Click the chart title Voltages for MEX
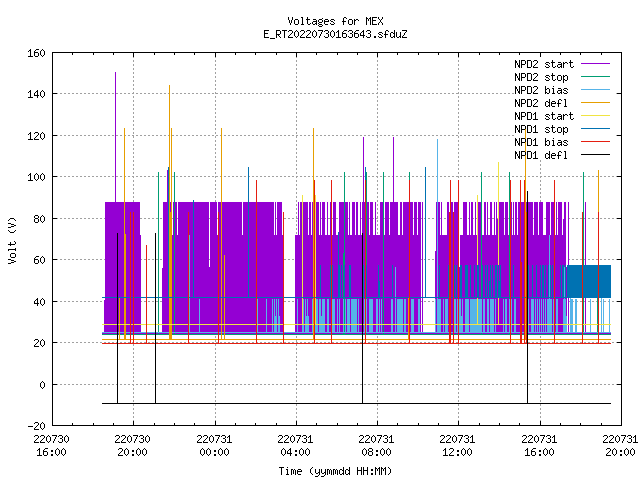The width and height of the screenshot is (640, 480). point(336,21)
